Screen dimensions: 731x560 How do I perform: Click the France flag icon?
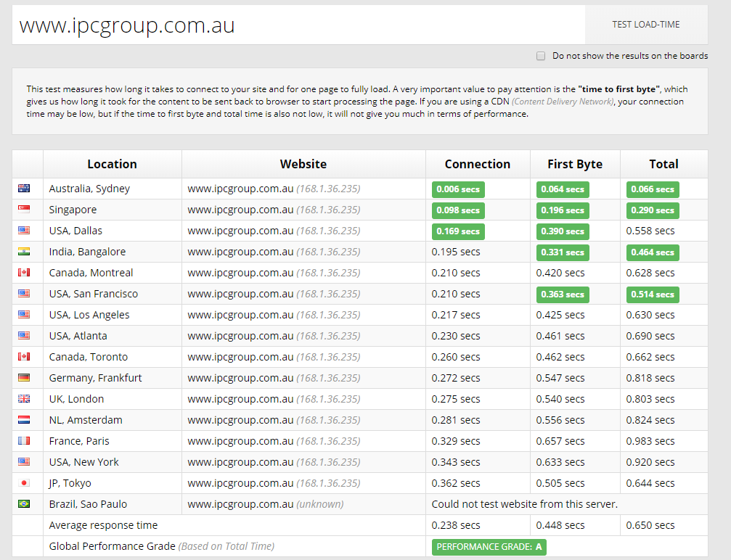coord(24,441)
